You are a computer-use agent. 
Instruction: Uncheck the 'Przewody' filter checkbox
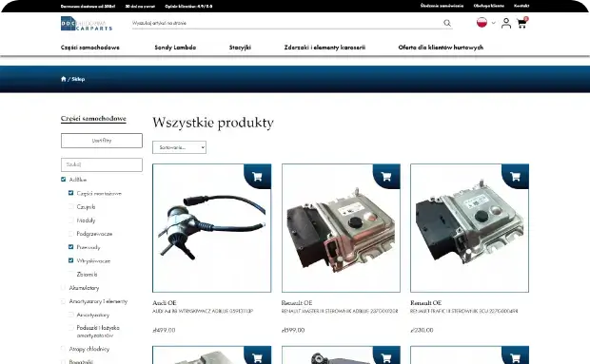coord(70,247)
